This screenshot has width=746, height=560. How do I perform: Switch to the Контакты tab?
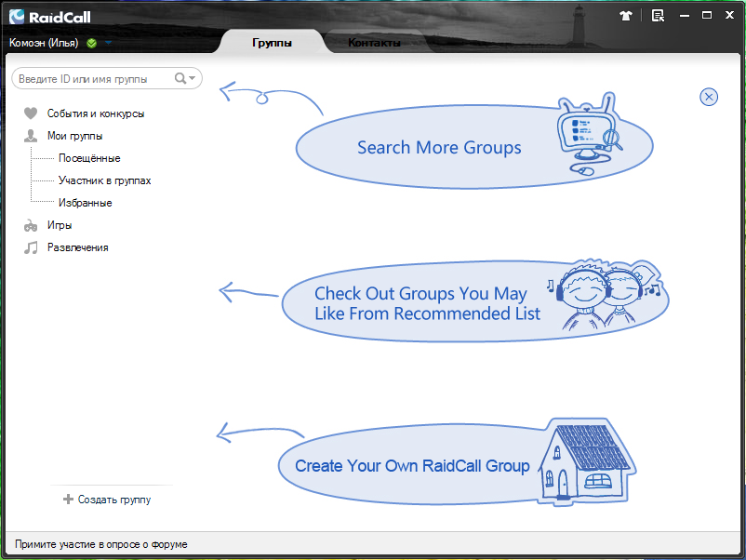(374, 43)
